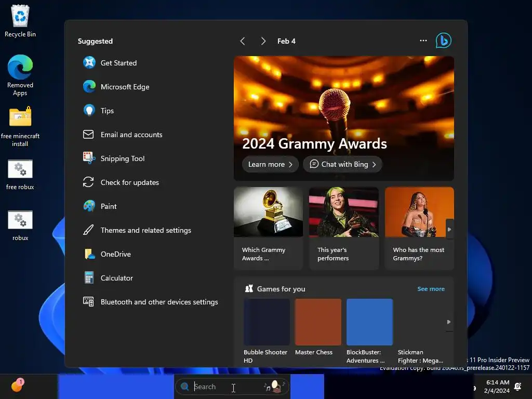Viewport: 532px width, 399px height.
Task: Click the Themes and related settings label
Action: pyautogui.click(x=146, y=230)
